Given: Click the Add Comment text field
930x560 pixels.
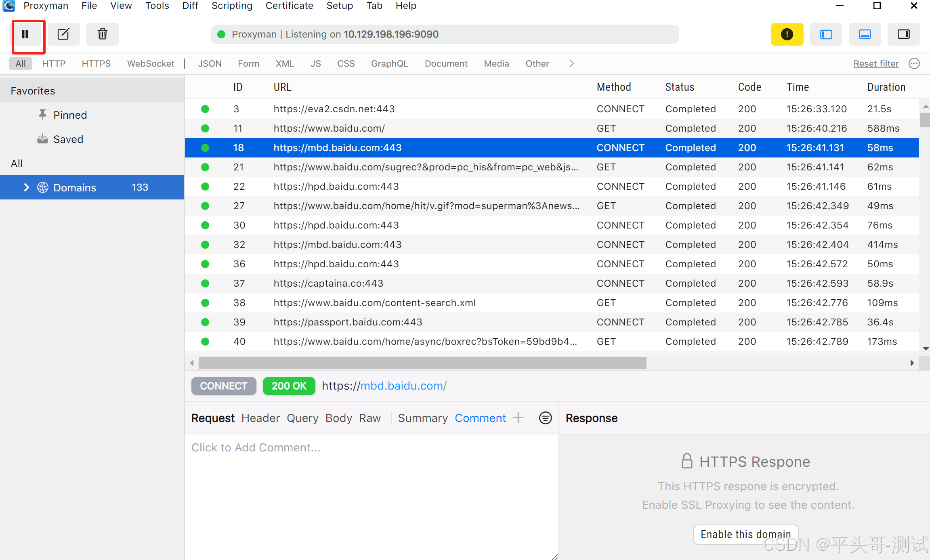Looking at the screenshot, I should click(x=256, y=447).
